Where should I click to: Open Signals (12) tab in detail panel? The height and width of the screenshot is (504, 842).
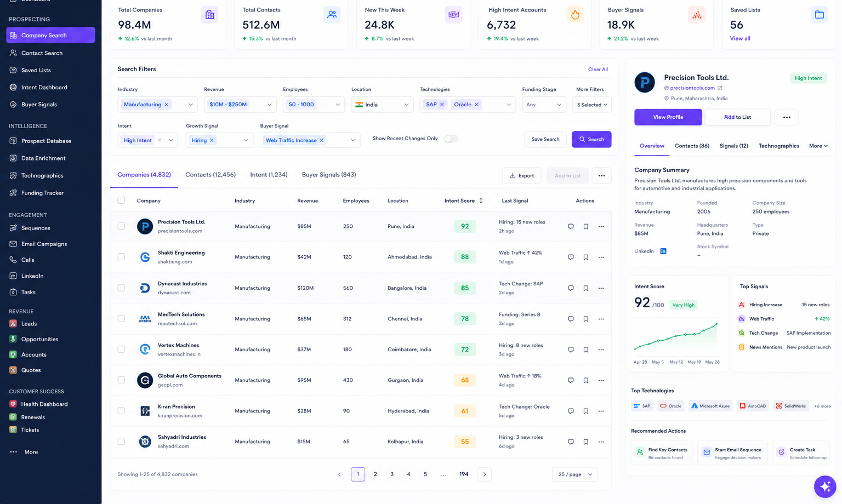[733, 146]
